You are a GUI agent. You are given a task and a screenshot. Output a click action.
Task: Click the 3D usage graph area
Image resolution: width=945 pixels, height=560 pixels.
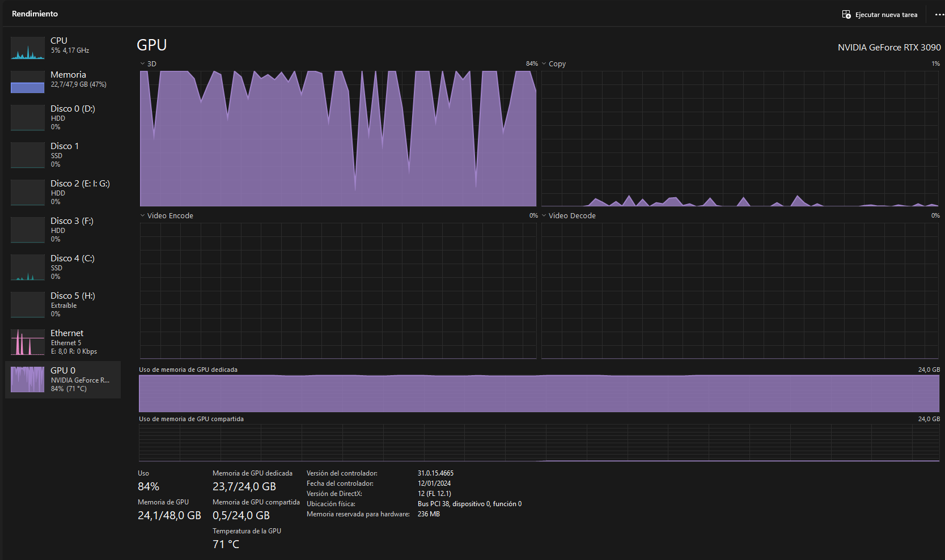click(338, 139)
